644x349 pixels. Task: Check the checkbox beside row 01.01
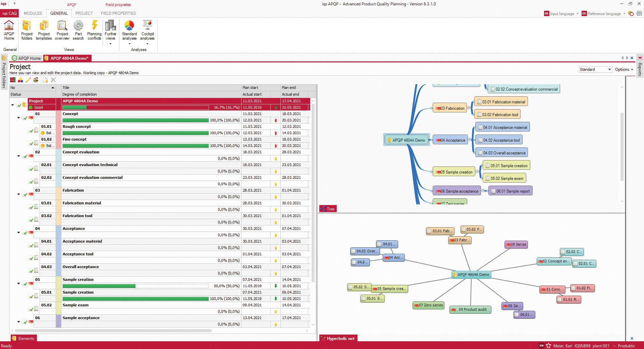click(31, 131)
